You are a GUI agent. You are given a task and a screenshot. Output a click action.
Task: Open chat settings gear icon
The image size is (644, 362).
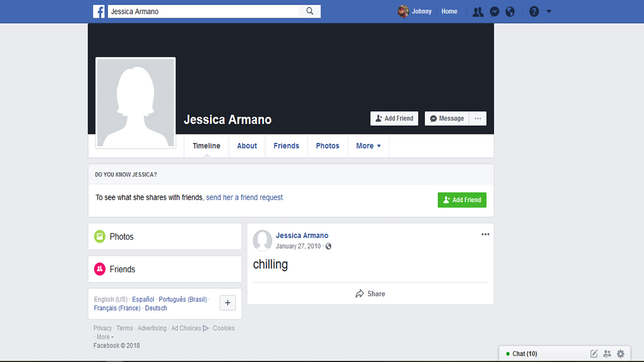[620, 354]
